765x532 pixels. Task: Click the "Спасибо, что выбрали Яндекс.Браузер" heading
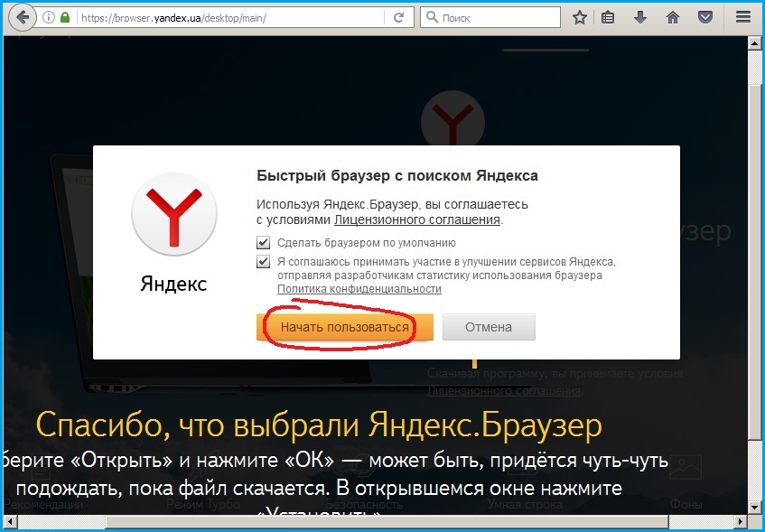(x=319, y=425)
